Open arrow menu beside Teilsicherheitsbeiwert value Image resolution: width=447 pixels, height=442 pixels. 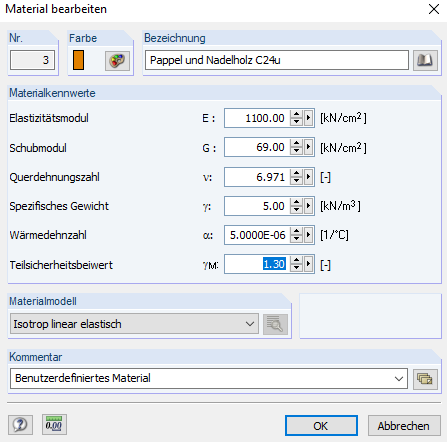click(x=309, y=264)
